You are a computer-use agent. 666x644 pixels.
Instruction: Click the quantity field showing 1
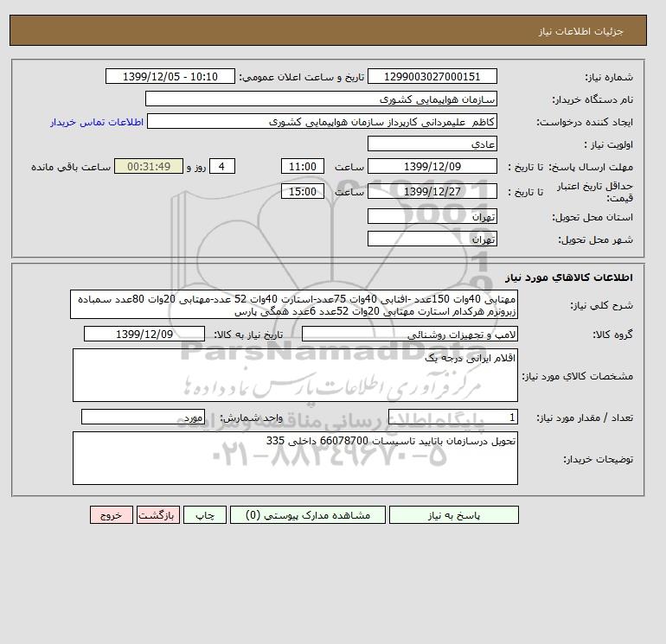click(452, 417)
